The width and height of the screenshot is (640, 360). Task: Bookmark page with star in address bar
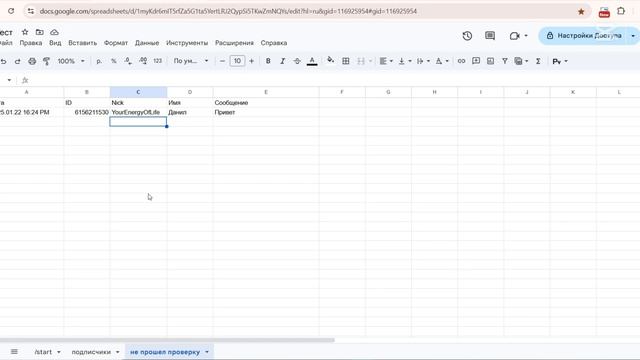581,11
